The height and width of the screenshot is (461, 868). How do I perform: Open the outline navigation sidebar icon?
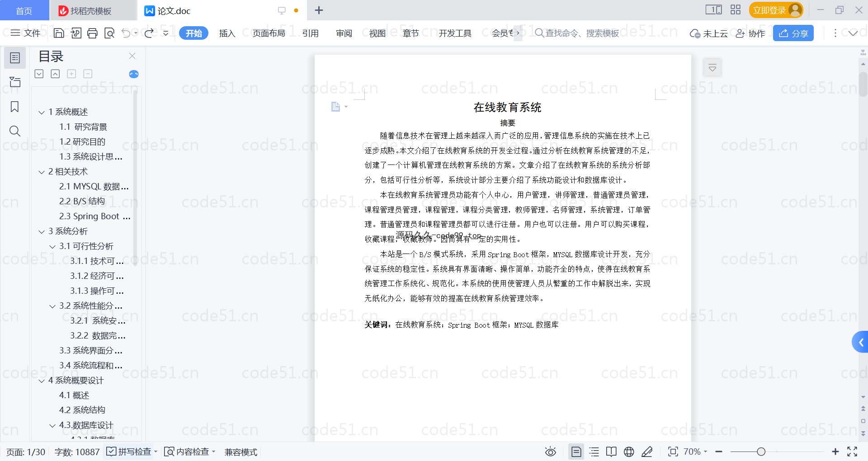pyautogui.click(x=15, y=58)
